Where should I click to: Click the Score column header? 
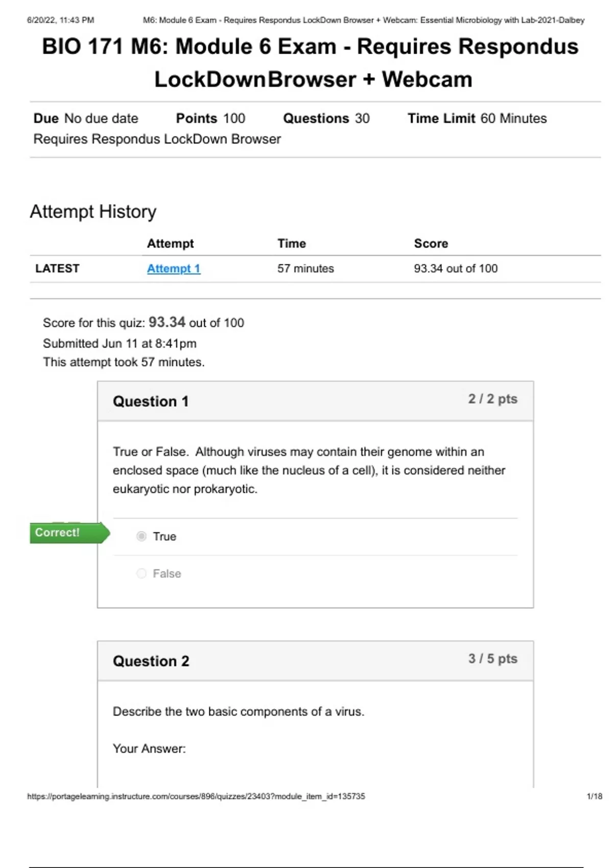coord(431,244)
